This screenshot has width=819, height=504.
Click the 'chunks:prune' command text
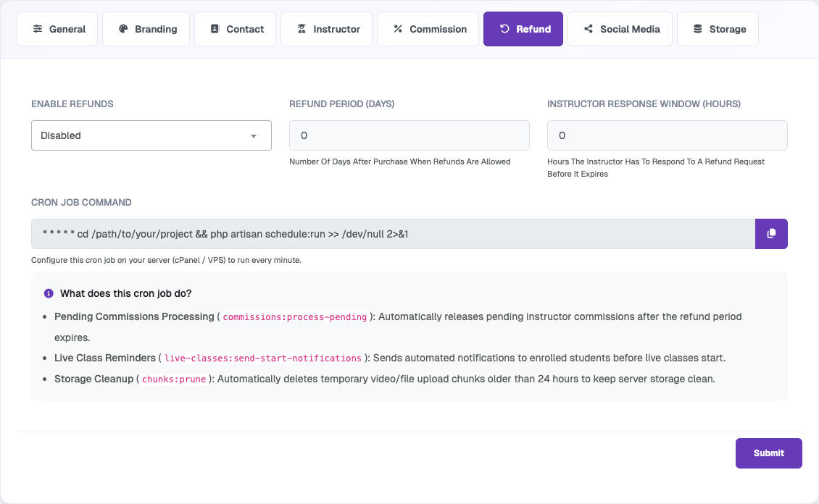point(174,379)
